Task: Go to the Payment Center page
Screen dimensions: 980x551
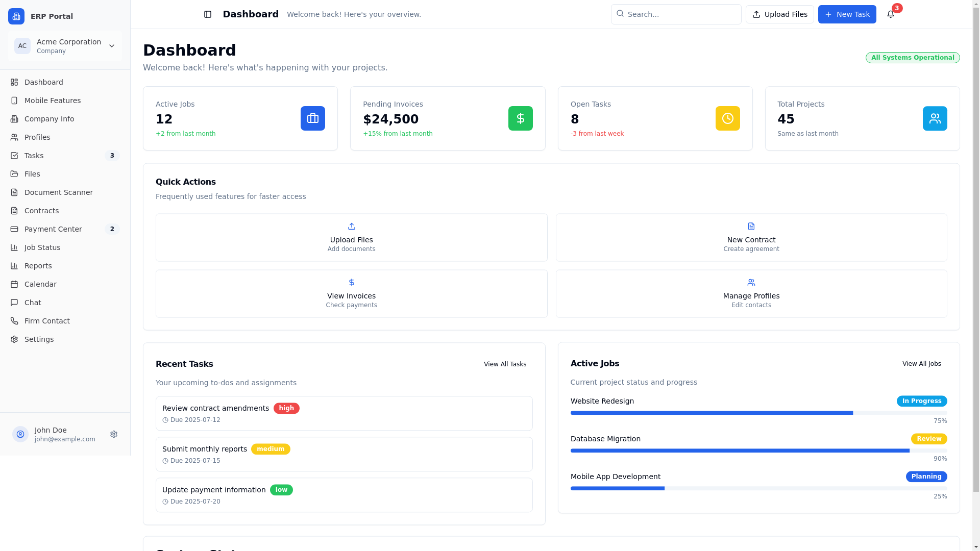Action: pos(65,229)
